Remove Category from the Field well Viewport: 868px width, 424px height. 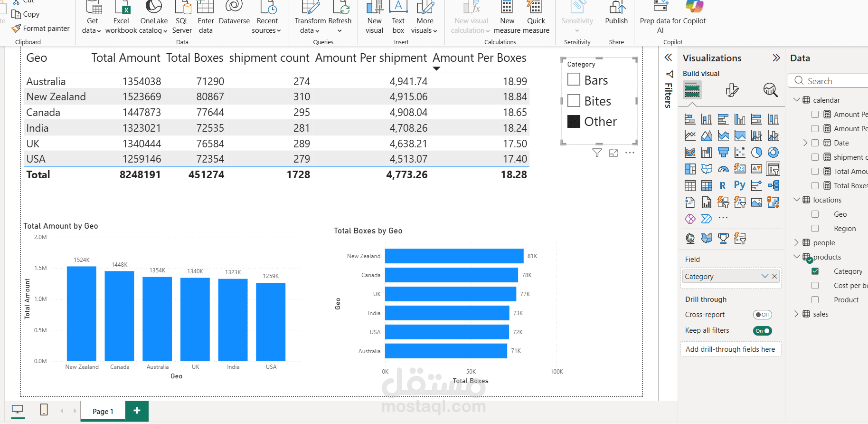[774, 276]
